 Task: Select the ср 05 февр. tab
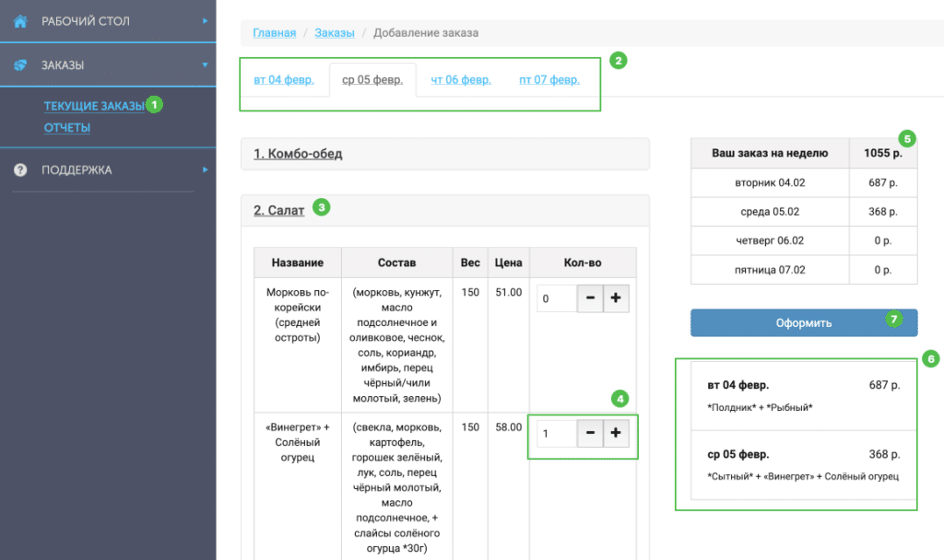(x=372, y=80)
